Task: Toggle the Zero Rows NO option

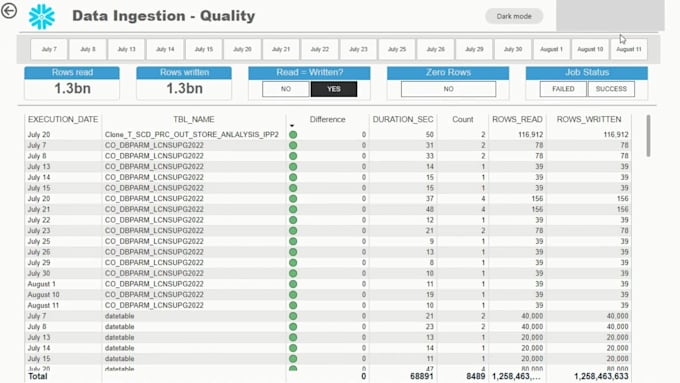Action: pyautogui.click(x=448, y=89)
